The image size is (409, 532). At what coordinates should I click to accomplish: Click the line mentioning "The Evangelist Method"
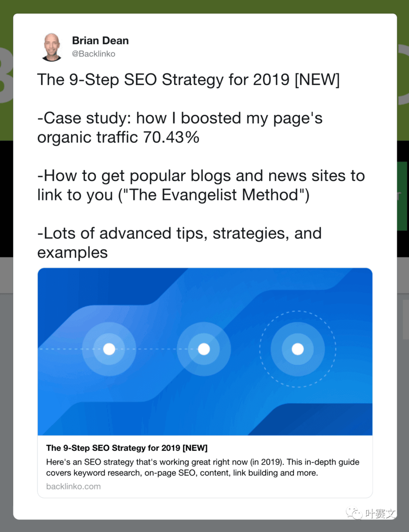[x=173, y=195]
